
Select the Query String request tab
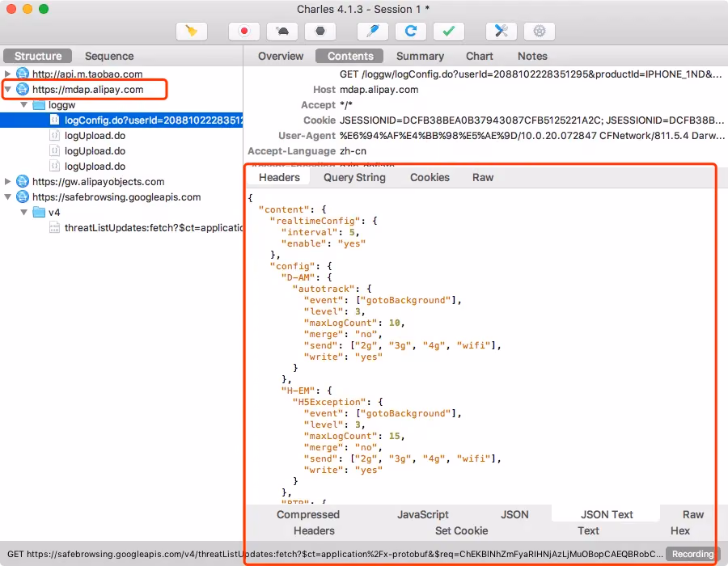click(x=354, y=177)
